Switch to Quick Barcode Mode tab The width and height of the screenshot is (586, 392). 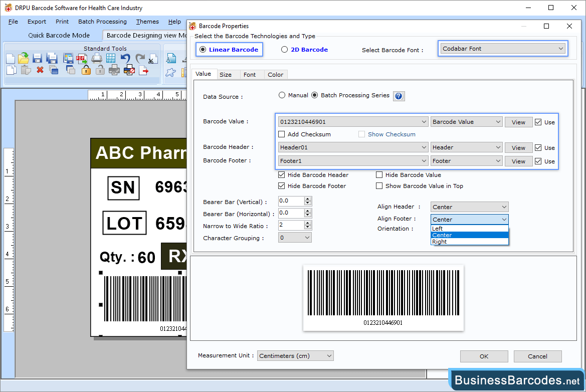click(59, 36)
